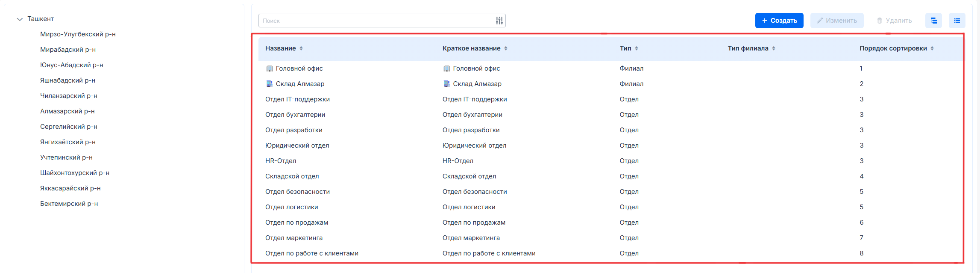Select Отдел логистики in Название column
This screenshot has width=980, height=273.
[292, 207]
